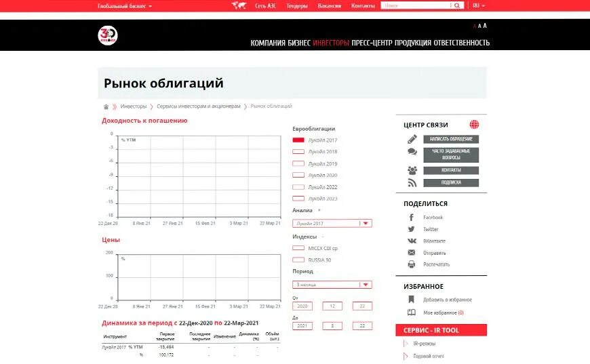Click the От year field 2020

(x=302, y=306)
